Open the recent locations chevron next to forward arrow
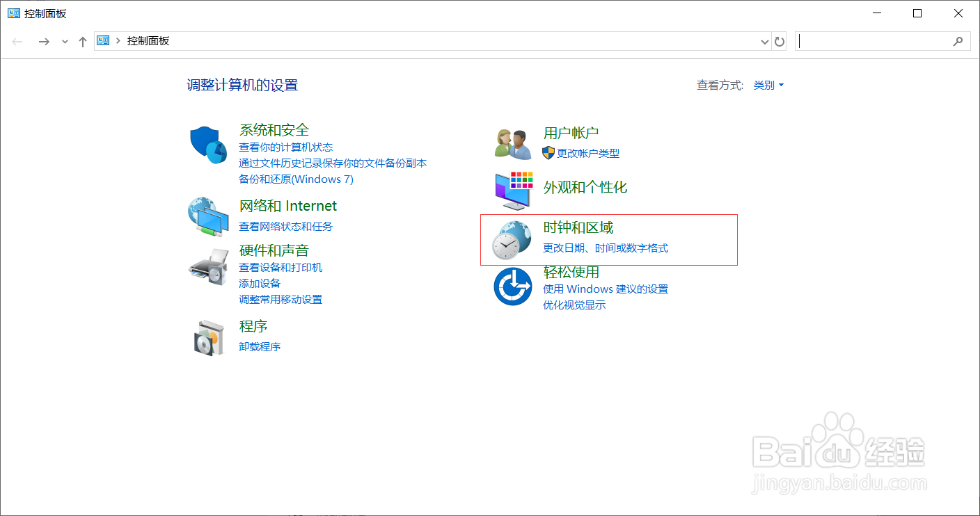 click(x=64, y=41)
